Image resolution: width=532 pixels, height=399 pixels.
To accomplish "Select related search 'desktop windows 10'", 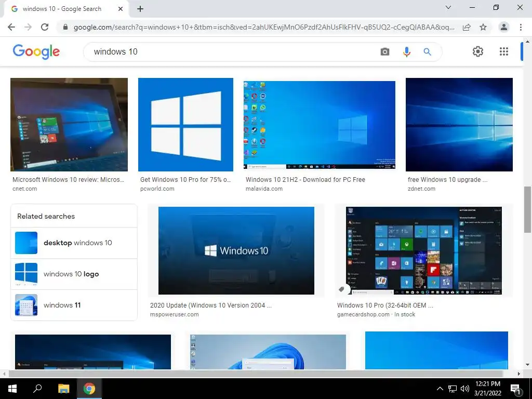I will tap(74, 243).
